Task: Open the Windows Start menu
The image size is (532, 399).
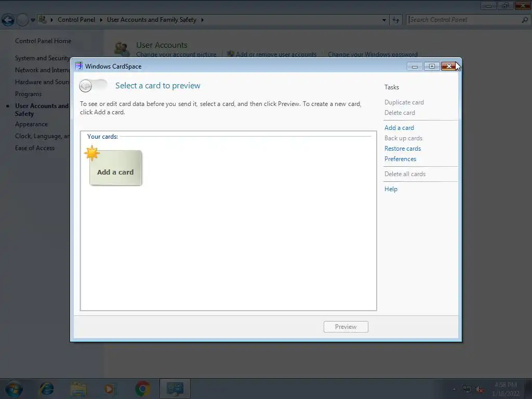Action: (x=14, y=389)
